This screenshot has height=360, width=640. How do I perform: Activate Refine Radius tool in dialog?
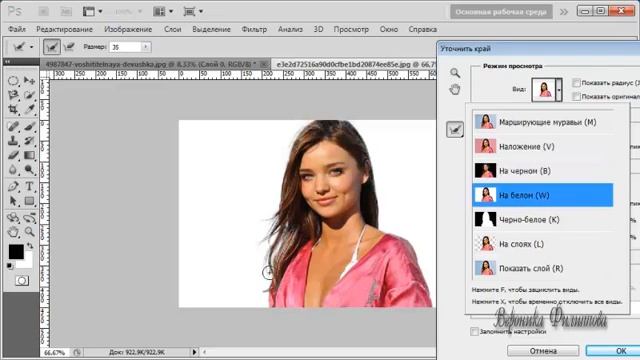pyautogui.click(x=455, y=130)
